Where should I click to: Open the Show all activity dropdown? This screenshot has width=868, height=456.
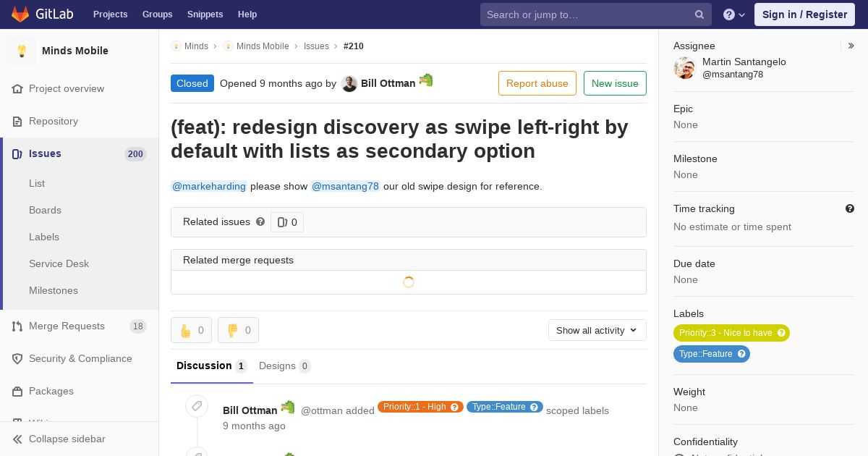pyautogui.click(x=597, y=330)
